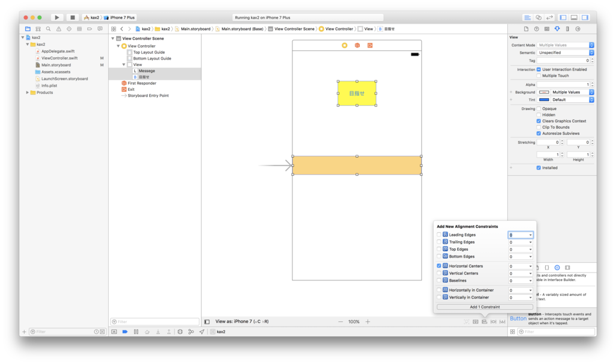Toggle the bottom Debug area visibility

[574, 17]
